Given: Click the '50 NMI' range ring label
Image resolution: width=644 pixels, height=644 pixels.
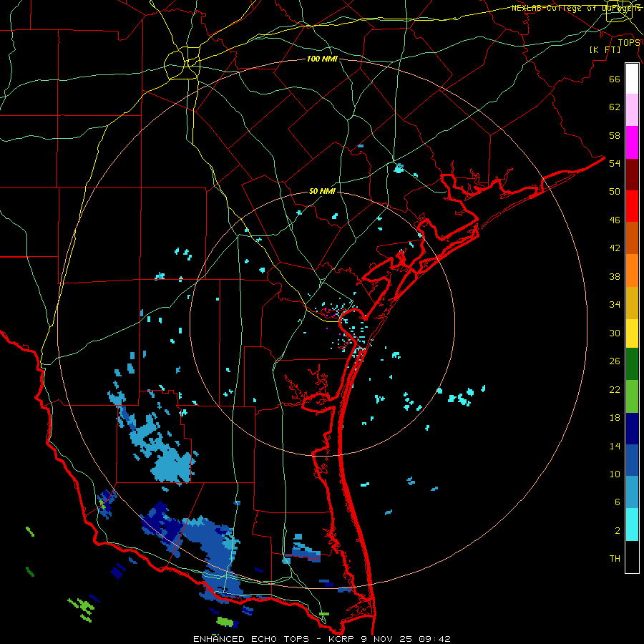Looking at the screenshot, I should pos(322,192).
